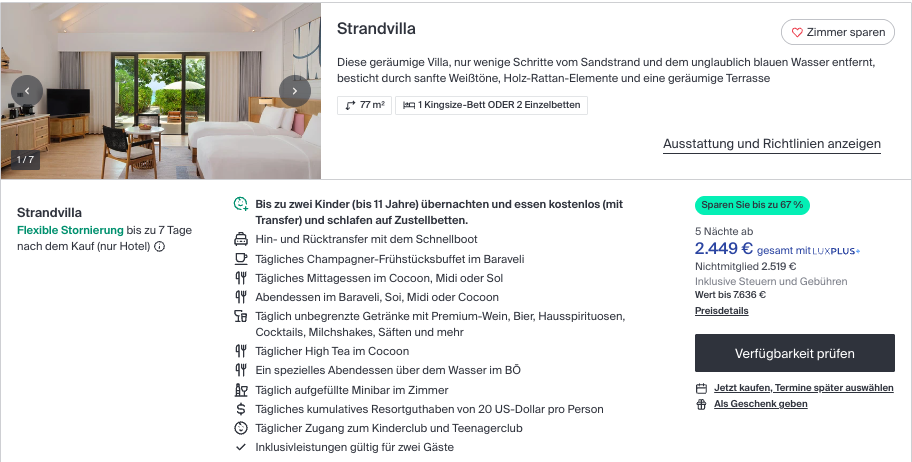Viewport: 912px width, 462px height.
Task: Click the champagne breakfast cup icon
Action: (x=240, y=258)
